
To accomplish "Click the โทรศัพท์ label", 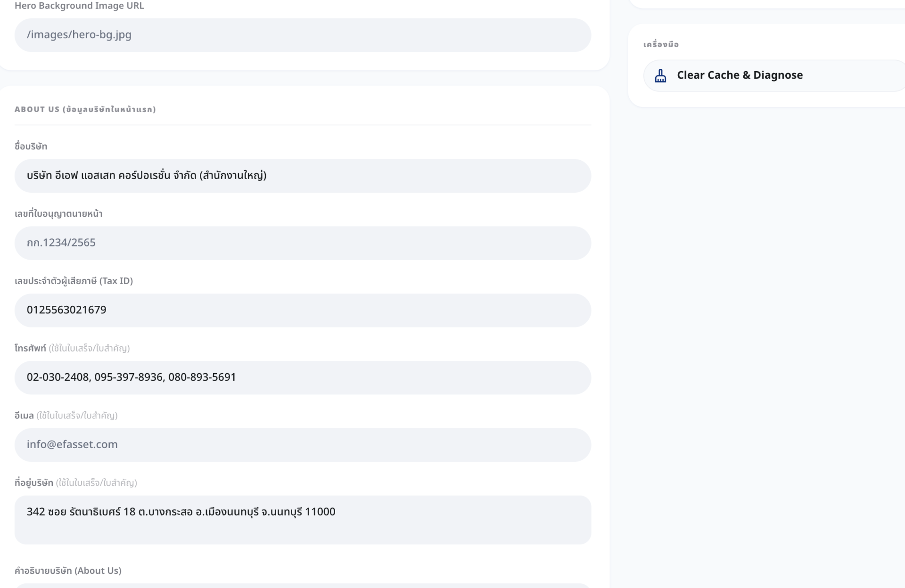I will pyautogui.click(x=30, y=348).
